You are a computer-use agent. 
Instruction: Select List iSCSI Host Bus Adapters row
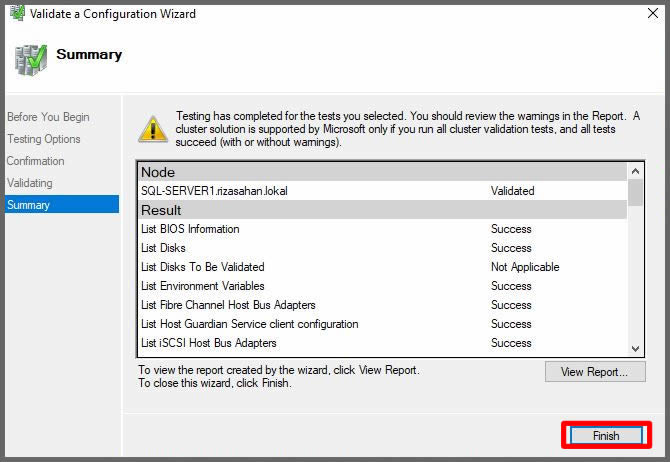click(209, 343)
